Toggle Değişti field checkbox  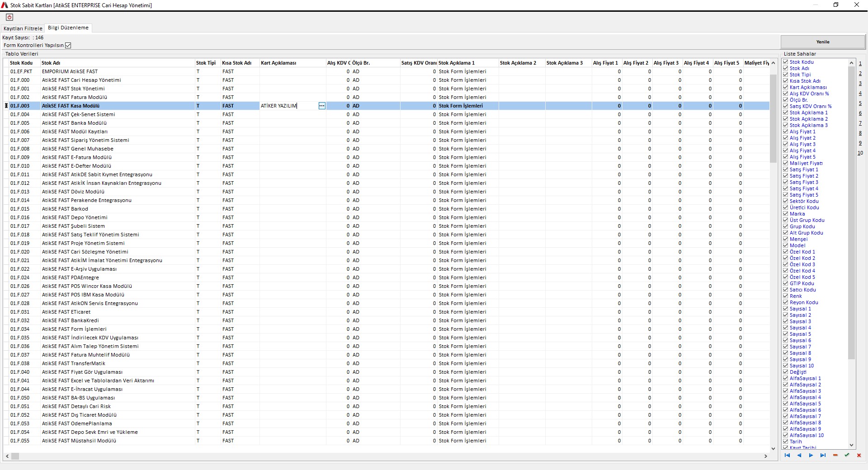click(x=786, y=372)
